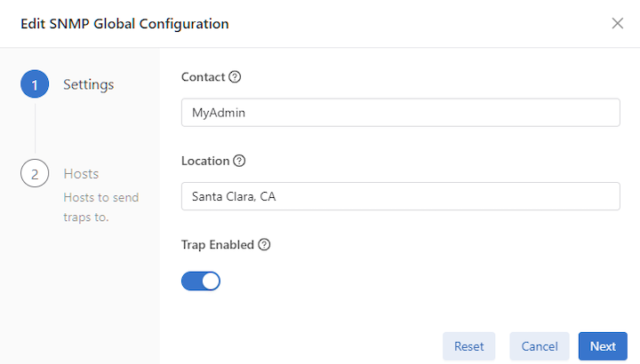Click the Cancel button

click(x=540, y=346)
